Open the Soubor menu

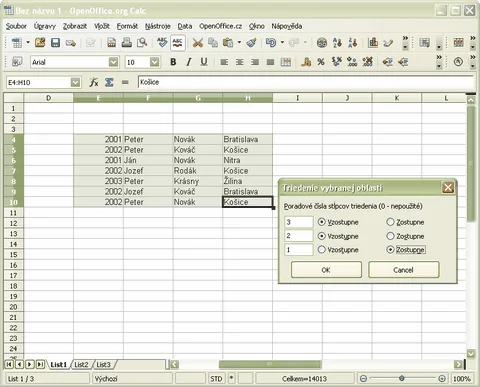[16, 26]
